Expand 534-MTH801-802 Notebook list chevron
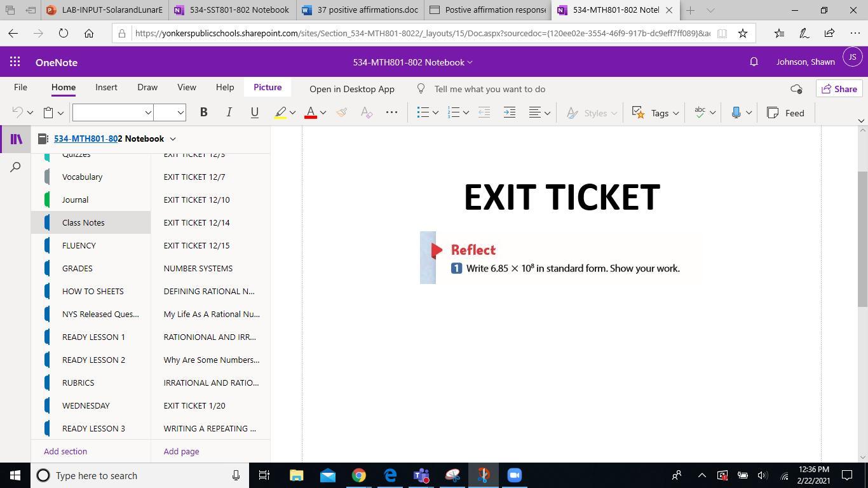Image resolution: width=868 pixels, height=488 pixels. 173,139
